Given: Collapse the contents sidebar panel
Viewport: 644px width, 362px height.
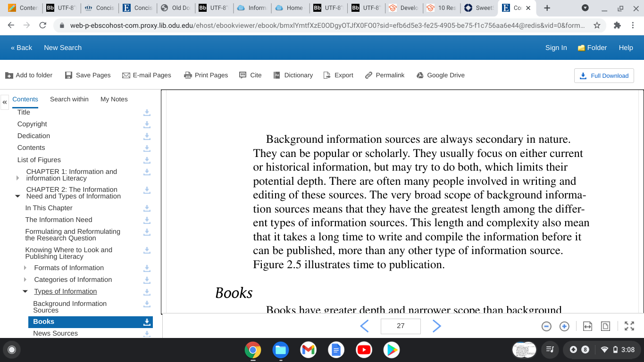Looking at the screenshot, I should pyautogui.click(x=5, y=102).
